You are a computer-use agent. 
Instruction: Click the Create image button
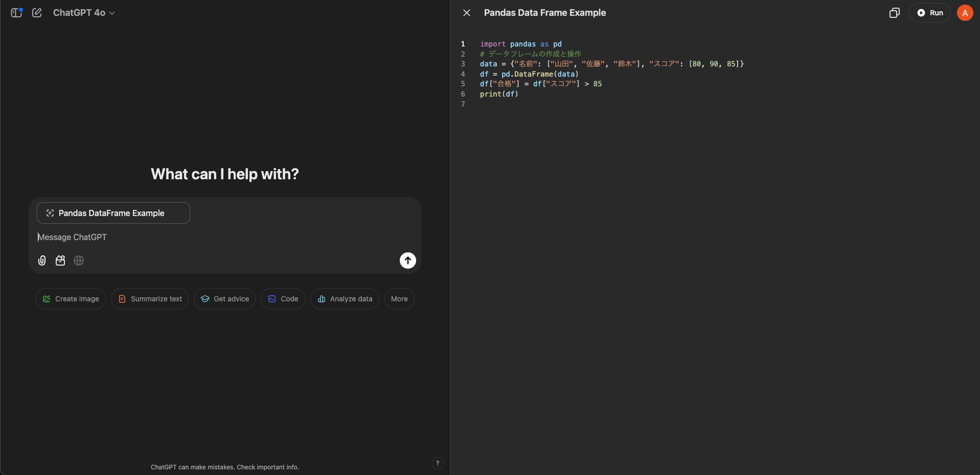70,299
